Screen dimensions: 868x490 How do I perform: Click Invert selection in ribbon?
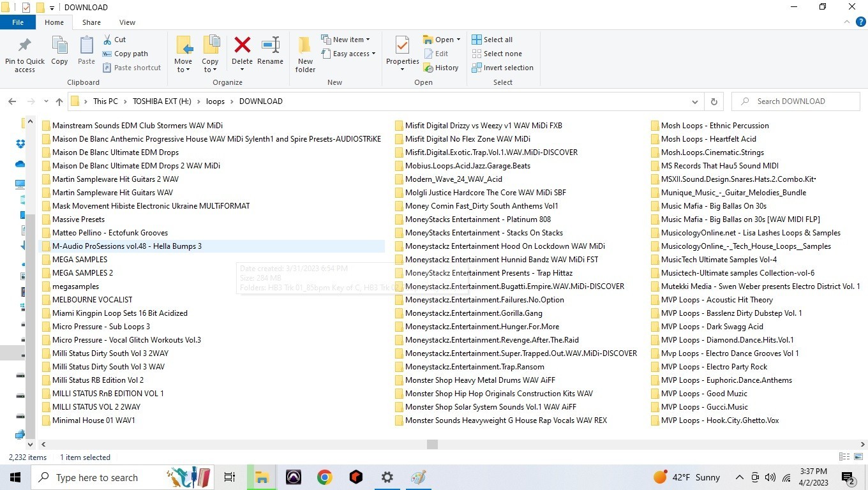[502, 68]
